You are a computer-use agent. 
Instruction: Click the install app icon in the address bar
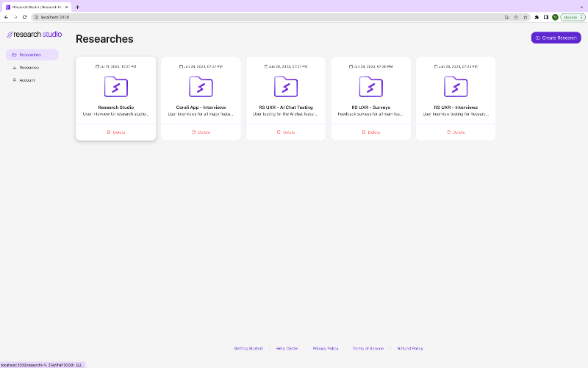[507, 17]
